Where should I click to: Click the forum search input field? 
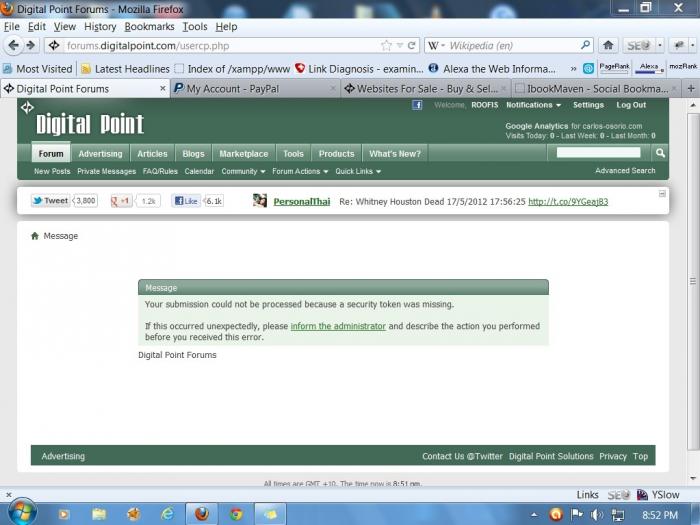point(598,153)
